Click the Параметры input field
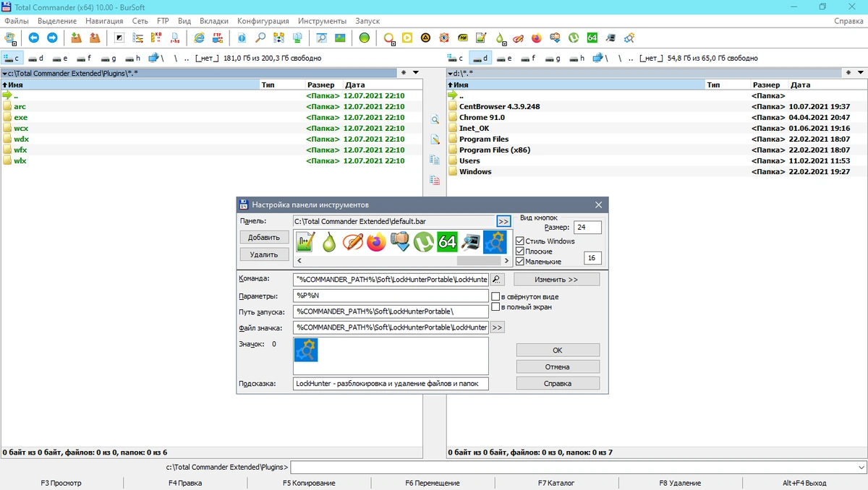 [x=391, y=296]
